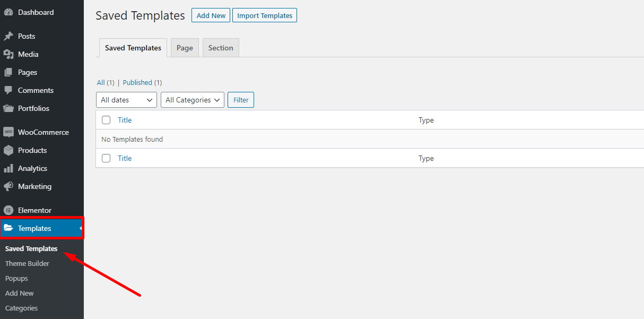Image resolution: width=644 pixels, height=319 pixels.
Task: Open Categories submenu link
Action: [21, 308]
